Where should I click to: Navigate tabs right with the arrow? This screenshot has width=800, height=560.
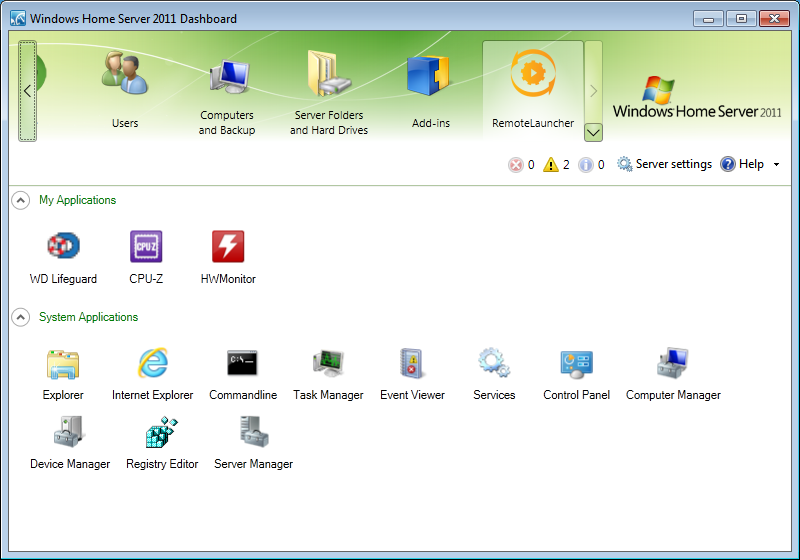click(593, 82)
